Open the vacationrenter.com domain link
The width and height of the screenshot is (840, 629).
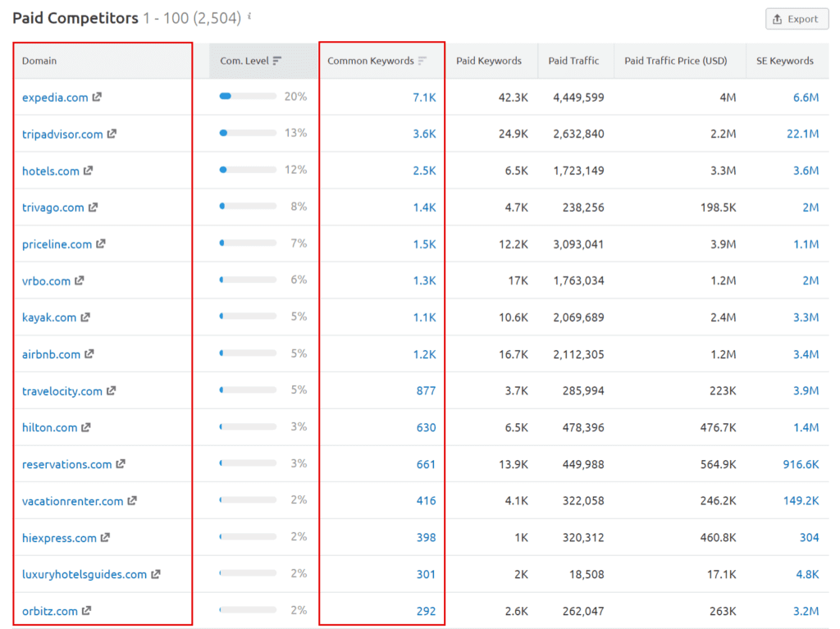pyautogui.click(x=72, y=501)
